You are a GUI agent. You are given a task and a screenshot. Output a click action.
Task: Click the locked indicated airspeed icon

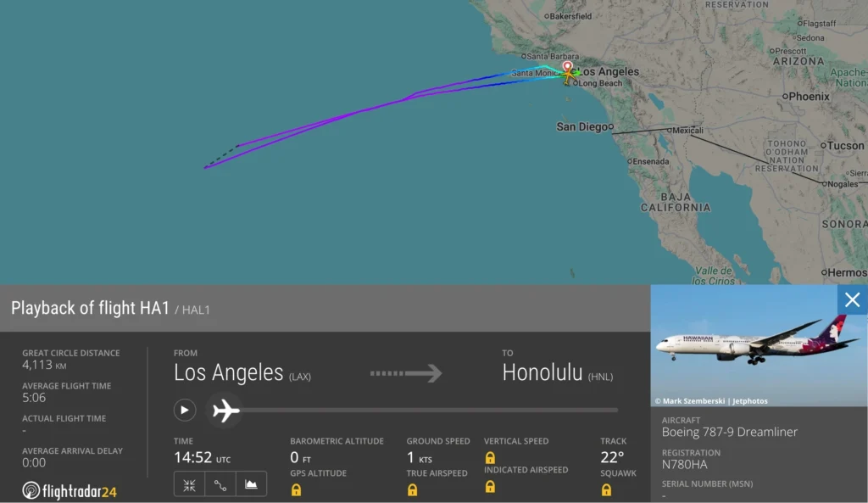tap(490, 486)
